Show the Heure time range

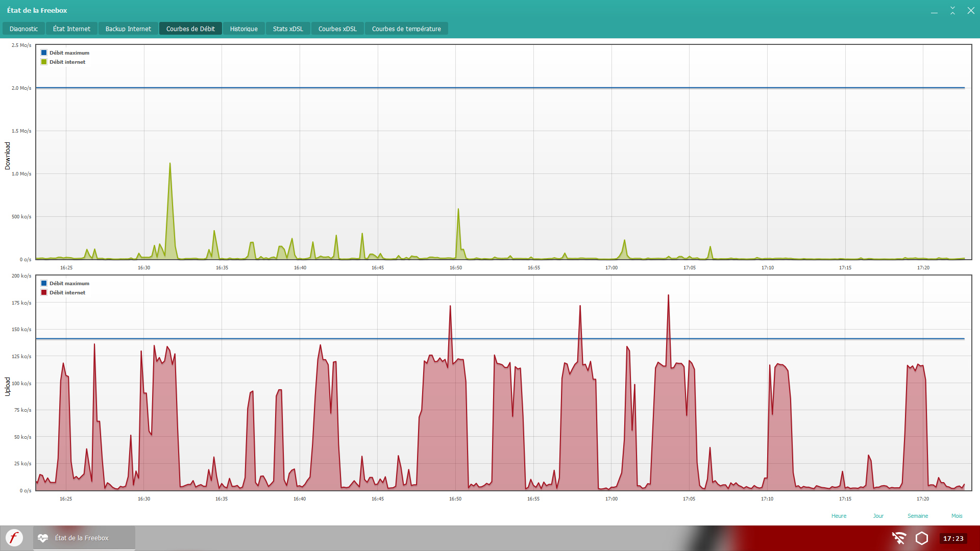click(839, 516)
